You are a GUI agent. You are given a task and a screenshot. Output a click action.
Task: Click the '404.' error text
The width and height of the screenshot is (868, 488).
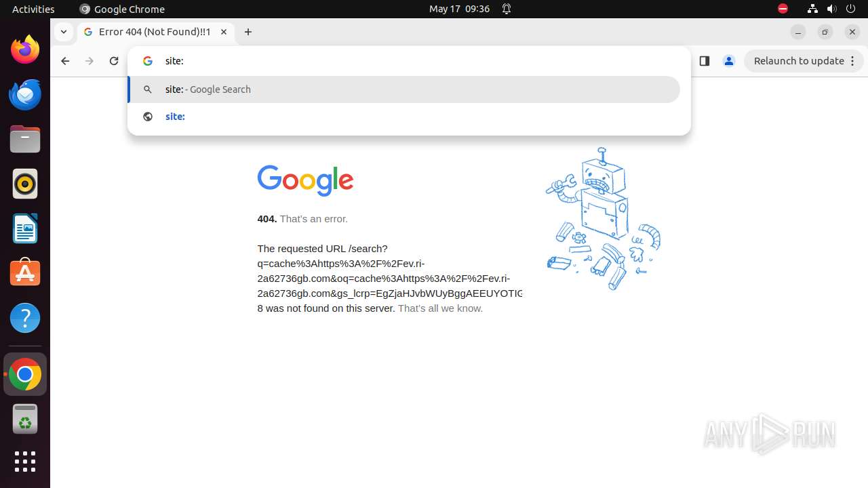pos(267,219)
